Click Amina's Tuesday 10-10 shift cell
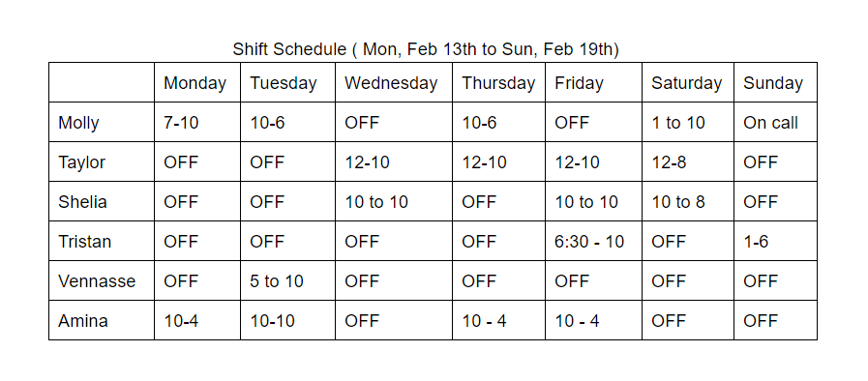 [x=287, y=321]
